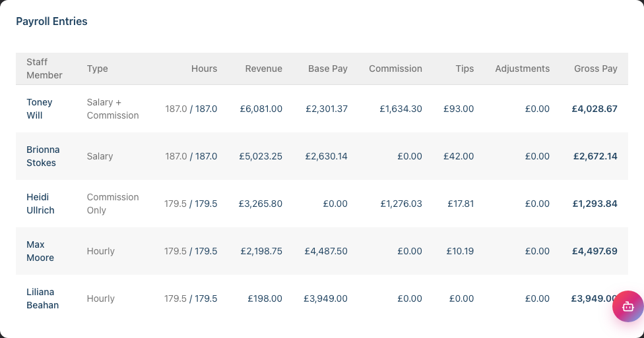644x338 pixels.
Task: Click the Revenue column header
Action: [264, 69]
